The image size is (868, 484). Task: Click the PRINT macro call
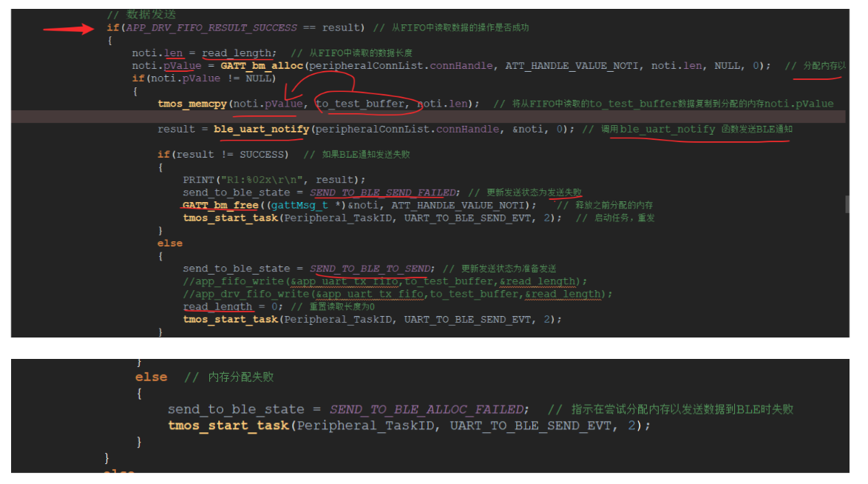tap(274, 180)
